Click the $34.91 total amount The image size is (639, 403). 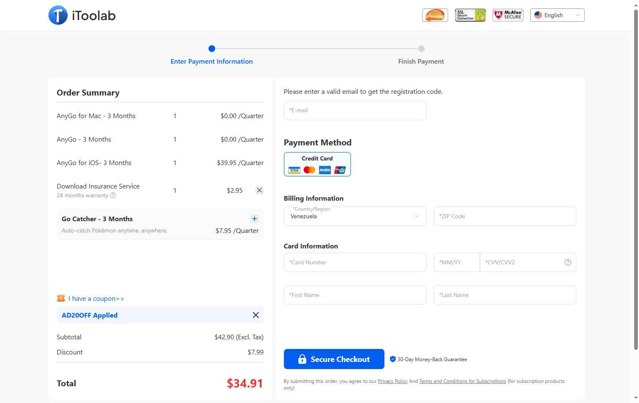pyautogui.click(x=245, y=383)
